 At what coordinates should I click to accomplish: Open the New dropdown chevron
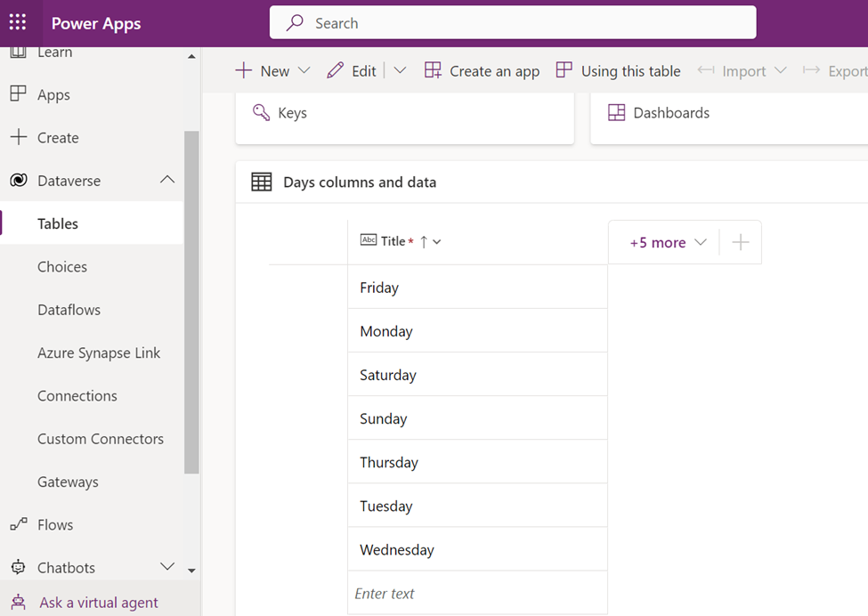tap(304, 70)
